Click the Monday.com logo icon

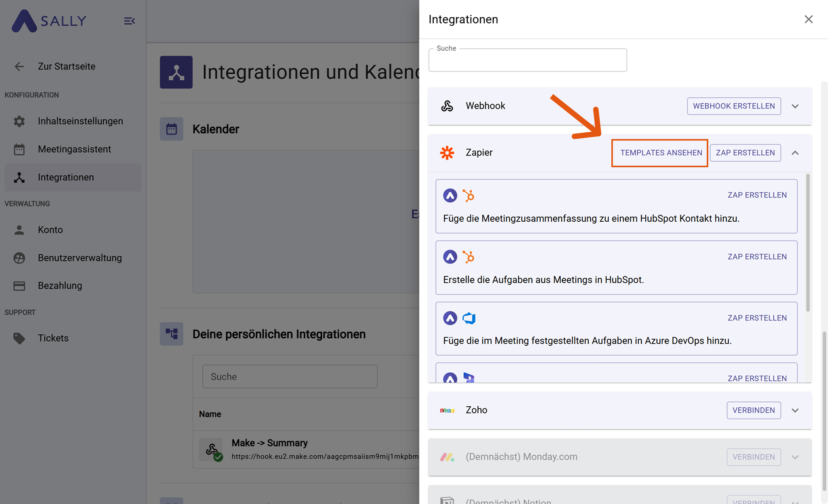[447, 457]
